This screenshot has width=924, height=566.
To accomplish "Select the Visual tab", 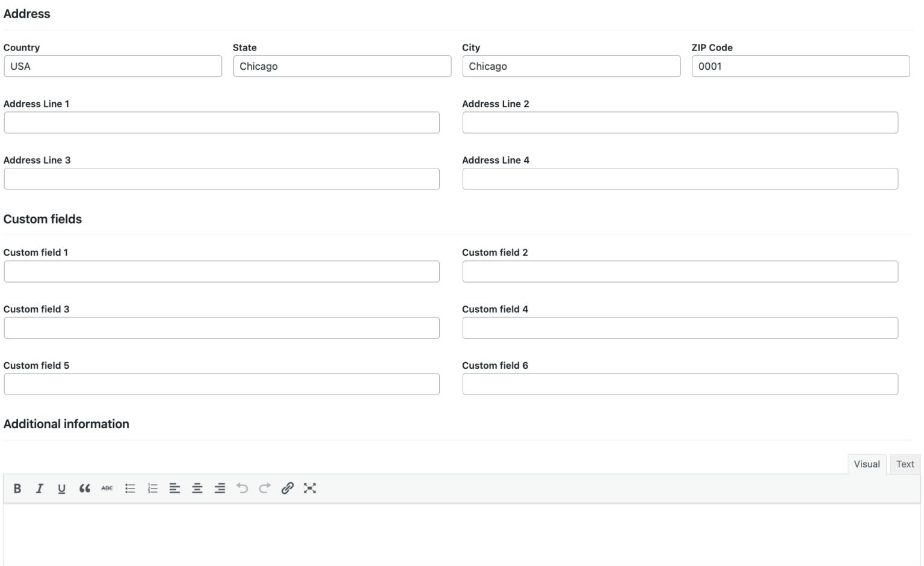I will pos(866,464).
